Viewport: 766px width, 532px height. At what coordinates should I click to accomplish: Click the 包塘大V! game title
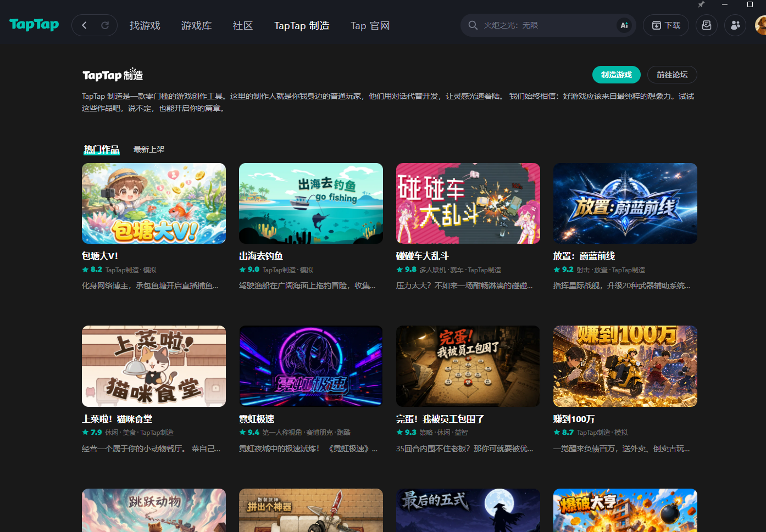[x=100, y=256]
